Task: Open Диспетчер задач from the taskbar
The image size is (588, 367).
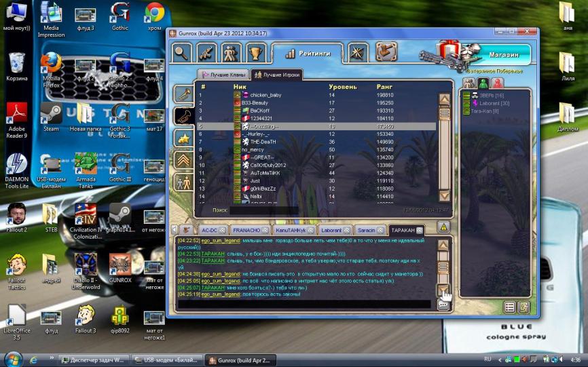Action: pyautogui.click(x=94, y=360)
